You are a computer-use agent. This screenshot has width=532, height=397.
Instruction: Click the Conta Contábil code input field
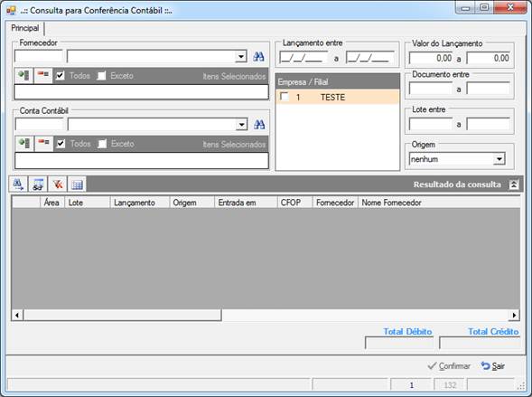click(x=40, y=125)
